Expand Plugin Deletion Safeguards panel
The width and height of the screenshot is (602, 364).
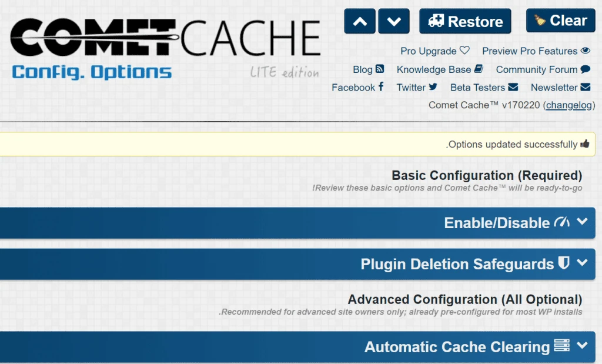(297, 264)
